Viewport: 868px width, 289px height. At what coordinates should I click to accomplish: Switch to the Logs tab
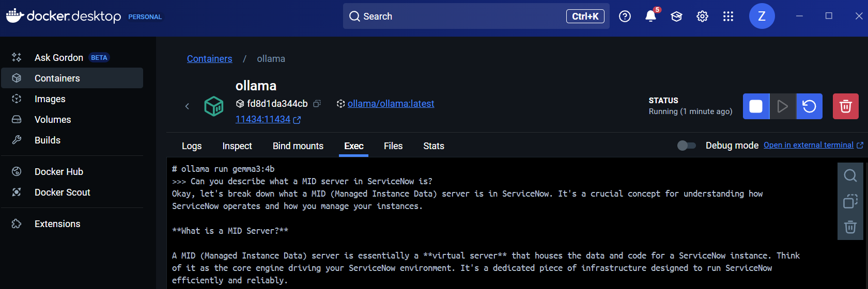click(x=192, y=146)
